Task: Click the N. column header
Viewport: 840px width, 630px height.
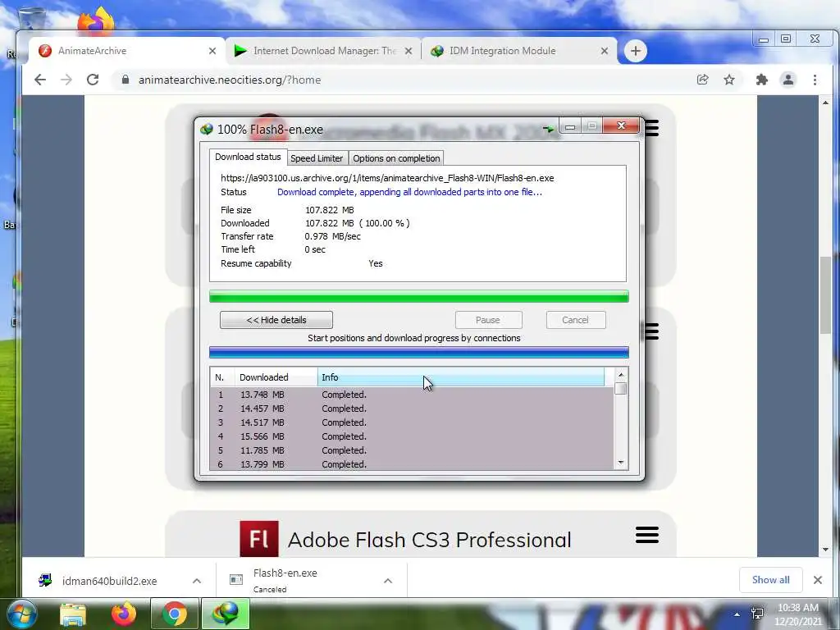Action: [x=221, y=377]
